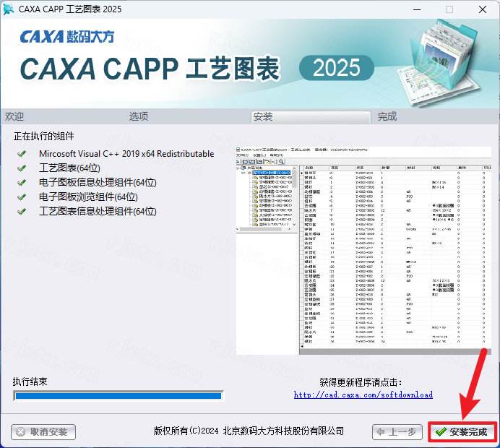Click checkmark beside 电子图板浏览组件(64位)

22,197
